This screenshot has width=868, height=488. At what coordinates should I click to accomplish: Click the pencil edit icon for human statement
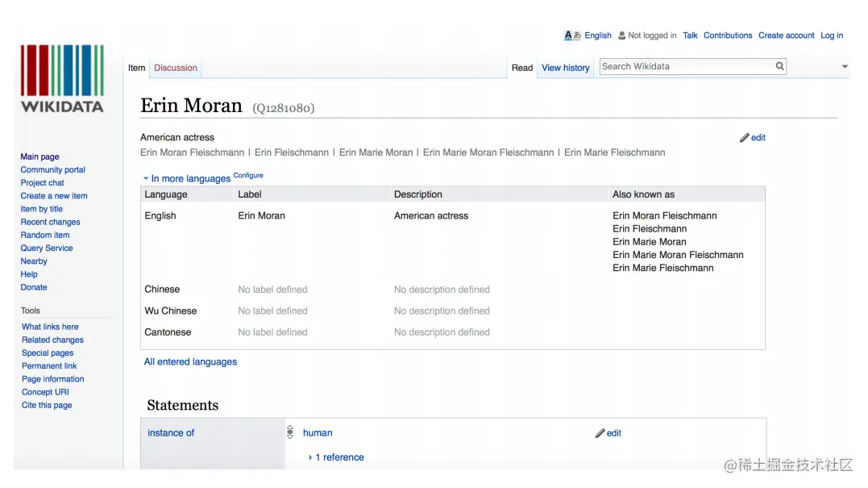[600, 433]
